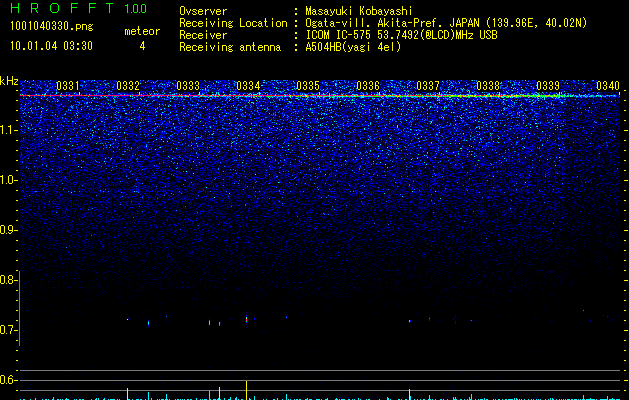Click the 0340 time marker
This screenshot has height=400, width=629.
608,86
